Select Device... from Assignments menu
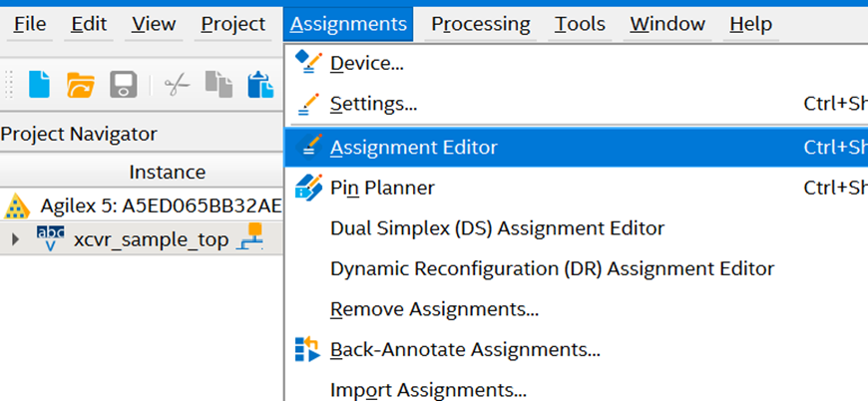Image resolution: width=868 pixels, height=401 pixels. coord(366,63)
